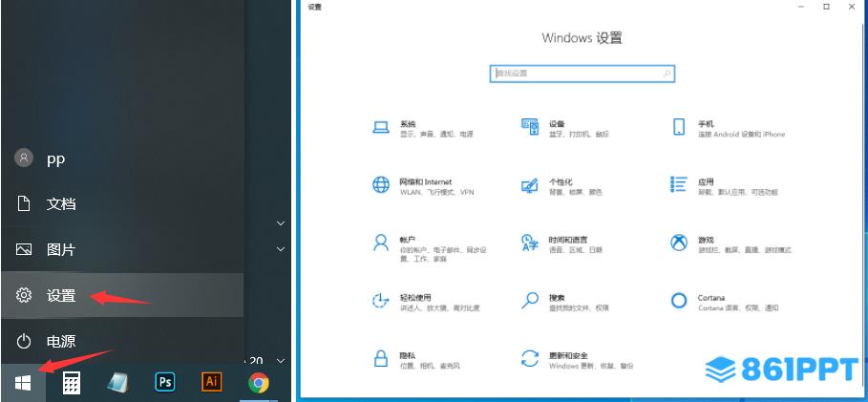Open the 帐户 accounts person icon

(381, 243)
